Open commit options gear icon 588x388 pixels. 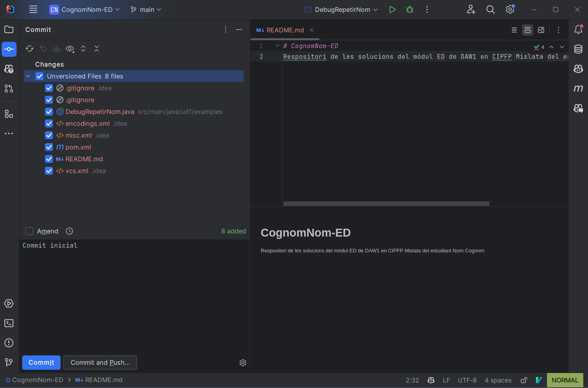(243, 363)
